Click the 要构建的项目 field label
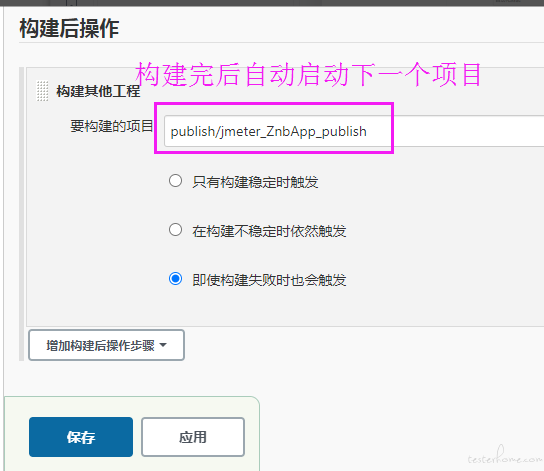Viewport: 544px width, 471px height. tap(112, 126)
